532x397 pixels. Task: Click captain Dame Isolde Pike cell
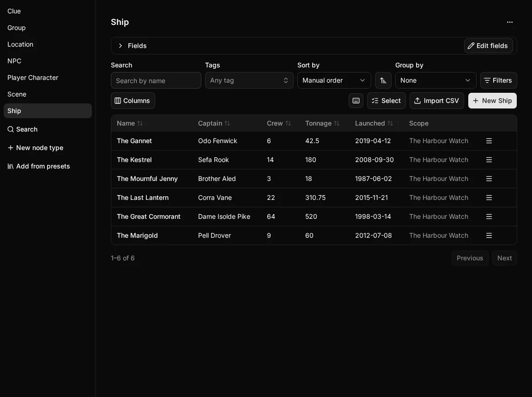pos(224,217)
